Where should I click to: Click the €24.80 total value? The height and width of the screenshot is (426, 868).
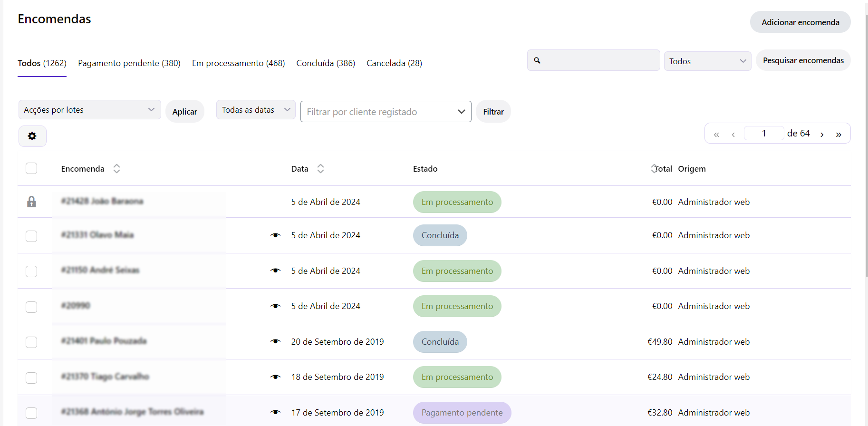(660, 377)
